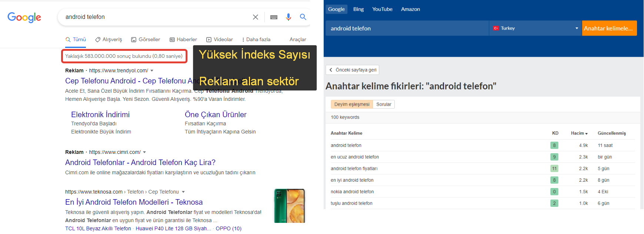Viewport: 644px width, 234px height.
Task: Go back with Önceki sayfaya geri
Action: click(x=353, y=70)
